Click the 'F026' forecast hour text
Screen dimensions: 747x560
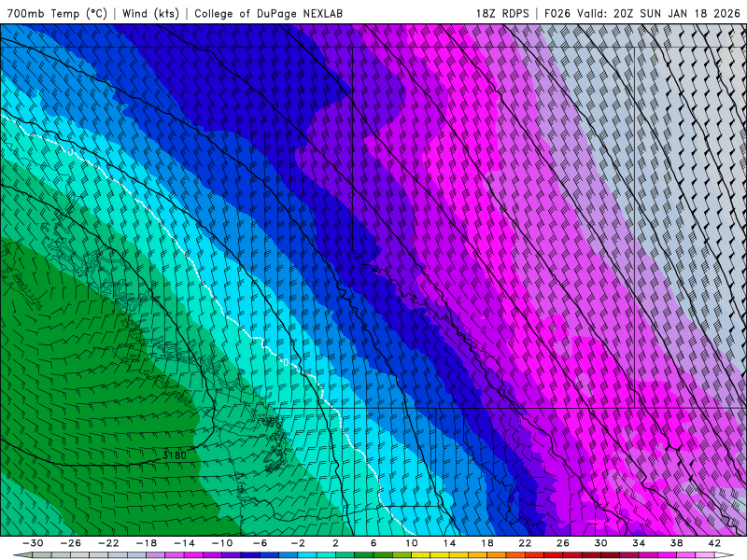click(x=557, y=13)
